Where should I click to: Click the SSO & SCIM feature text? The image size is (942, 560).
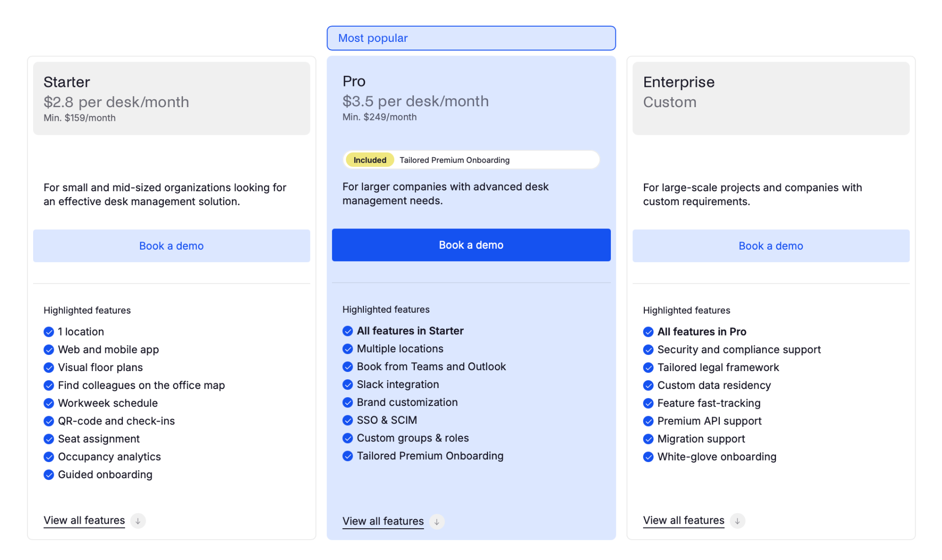pos(387,421)
